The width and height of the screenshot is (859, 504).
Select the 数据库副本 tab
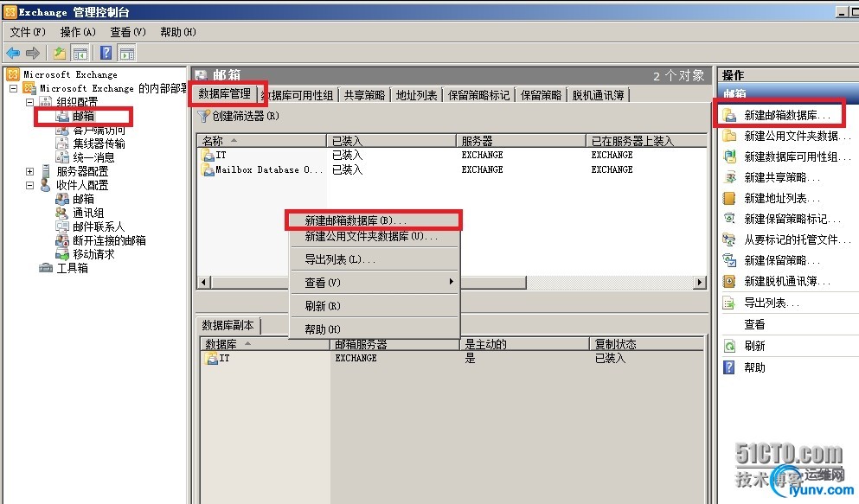(x=228, y=326)
